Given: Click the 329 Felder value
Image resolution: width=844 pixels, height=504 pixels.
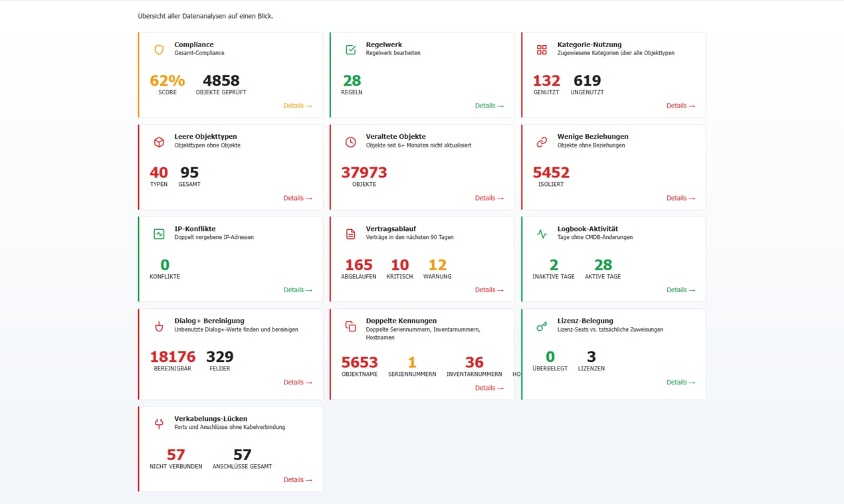Looking at the screenshot, I should pyautogui.click(x=220, y=357).
